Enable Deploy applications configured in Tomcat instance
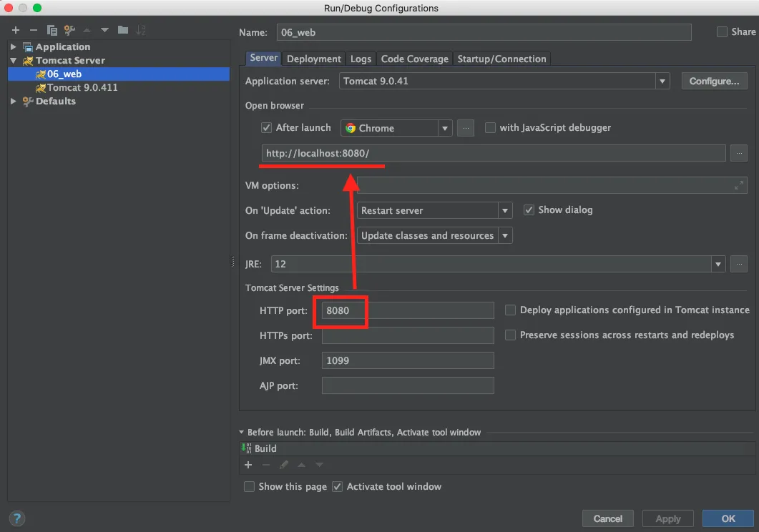 click(510, 310)
